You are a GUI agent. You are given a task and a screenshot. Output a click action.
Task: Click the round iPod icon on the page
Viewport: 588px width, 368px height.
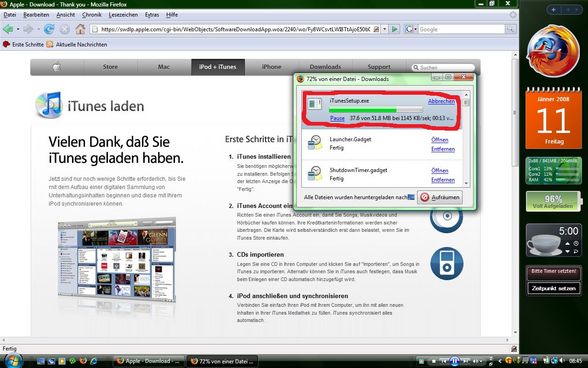447,263
